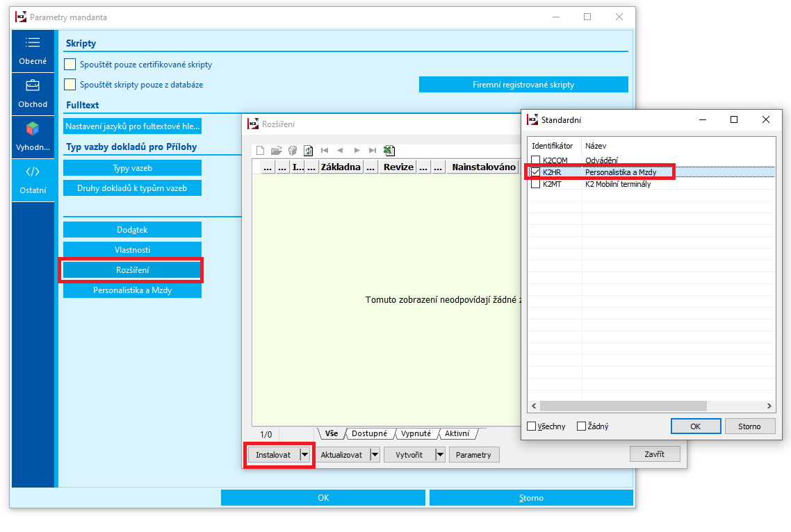Check the K2COM Odvádění checkbox

[536, 160]
